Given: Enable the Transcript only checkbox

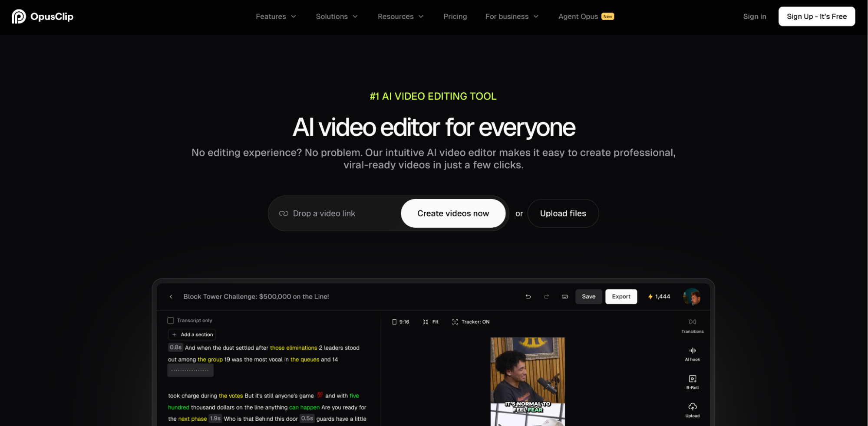Looking at the screenshot, I should pyautogui.click(x=171, y=321).
